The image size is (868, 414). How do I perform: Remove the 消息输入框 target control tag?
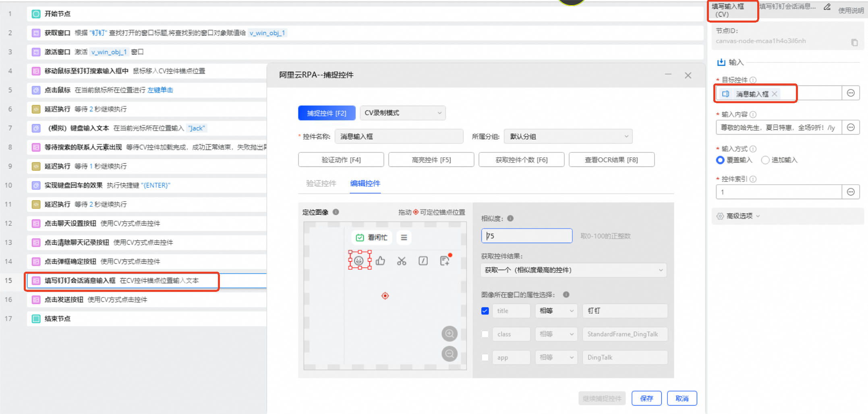coord(775,94)
